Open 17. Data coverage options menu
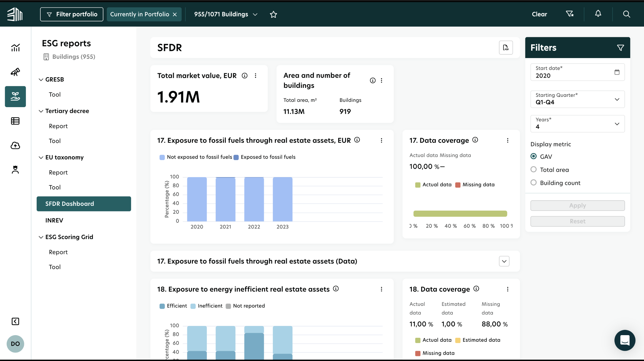 [x=508, y=140]
